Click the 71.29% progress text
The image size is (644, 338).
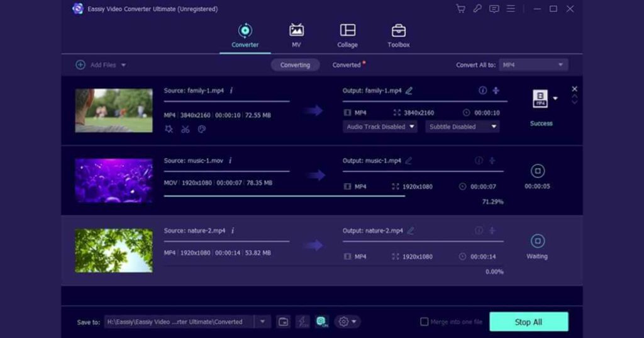[492, 201]
